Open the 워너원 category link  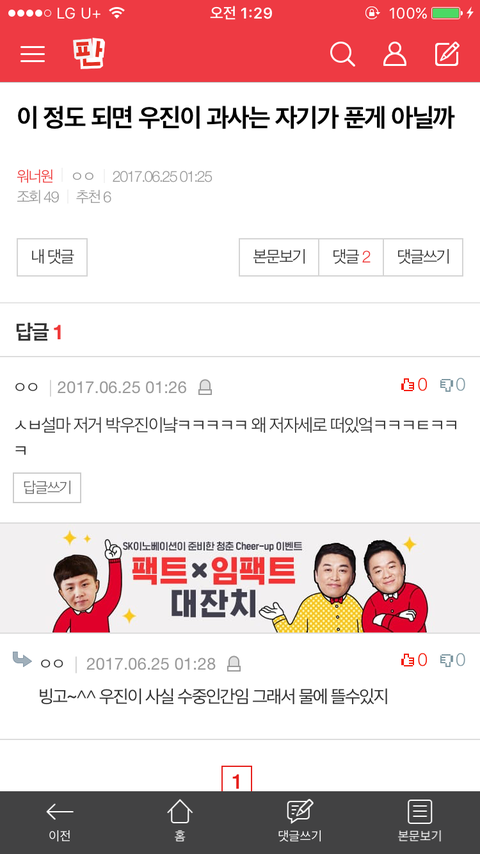pos(35,176)
